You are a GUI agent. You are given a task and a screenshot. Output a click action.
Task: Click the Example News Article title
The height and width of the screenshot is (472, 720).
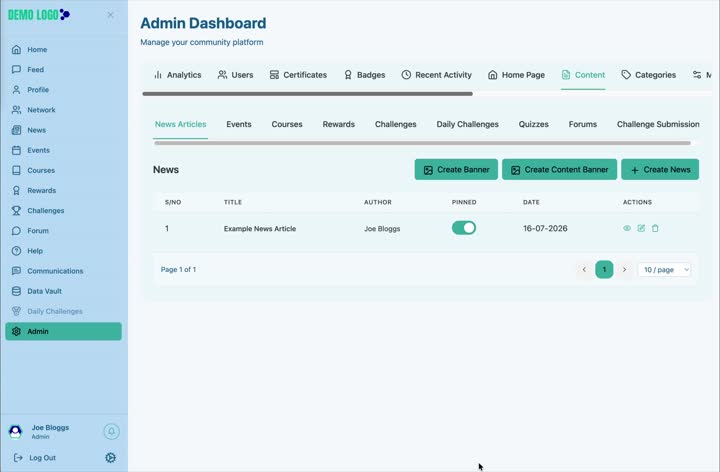[x=260, y=229]
